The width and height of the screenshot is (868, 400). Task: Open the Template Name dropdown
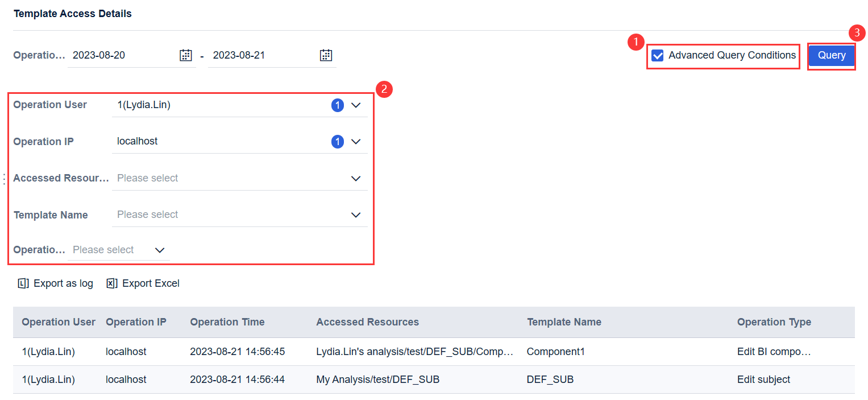356,215
